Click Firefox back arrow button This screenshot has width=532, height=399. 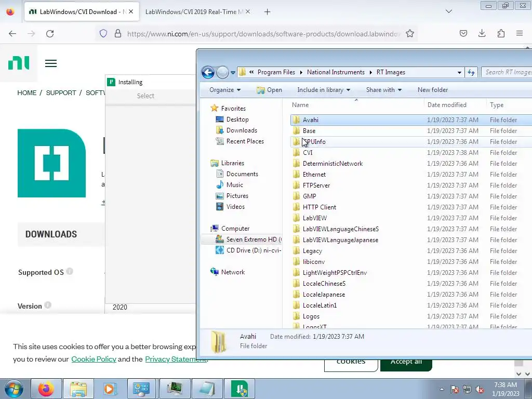point(12,34)
